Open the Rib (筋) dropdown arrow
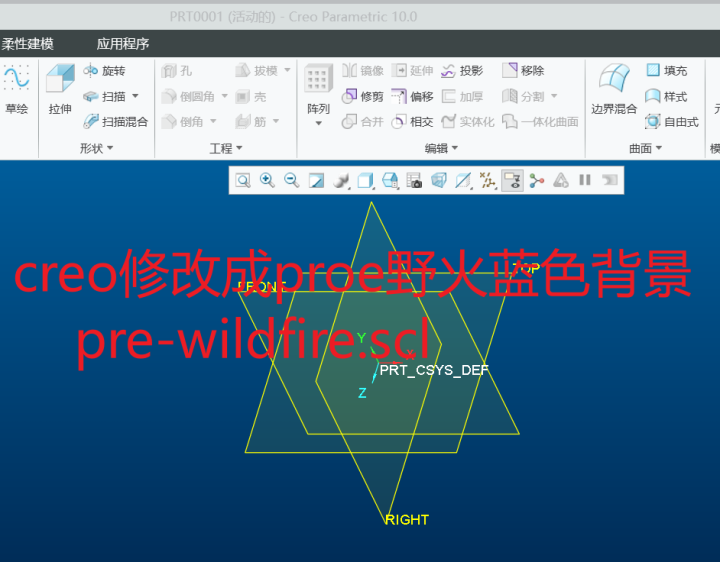The image size is (720, 562). click(276, 121)
